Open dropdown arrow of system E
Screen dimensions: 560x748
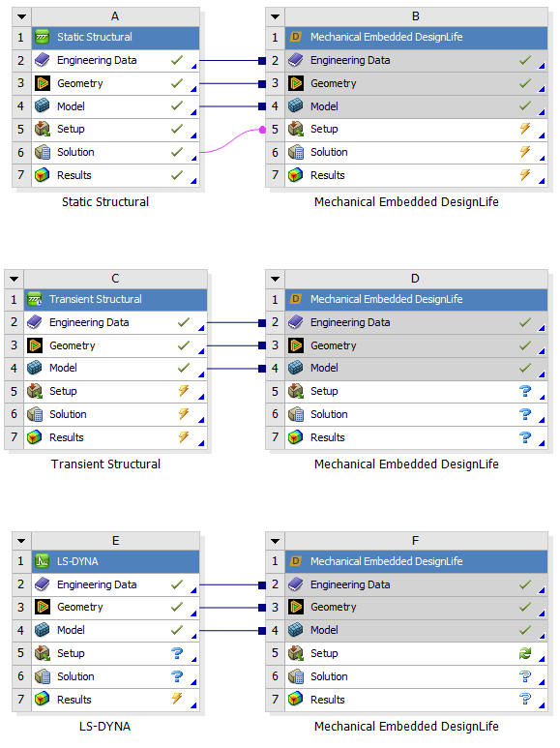point(21,541)
